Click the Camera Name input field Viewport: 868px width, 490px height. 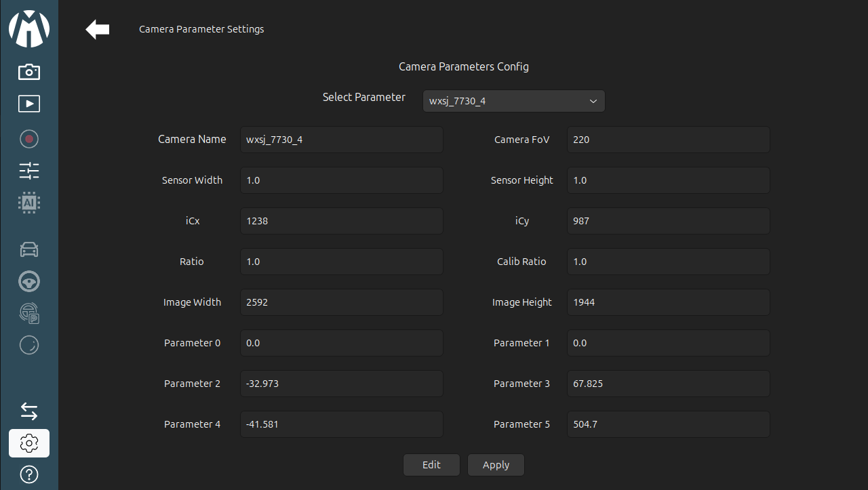[341, 140]
